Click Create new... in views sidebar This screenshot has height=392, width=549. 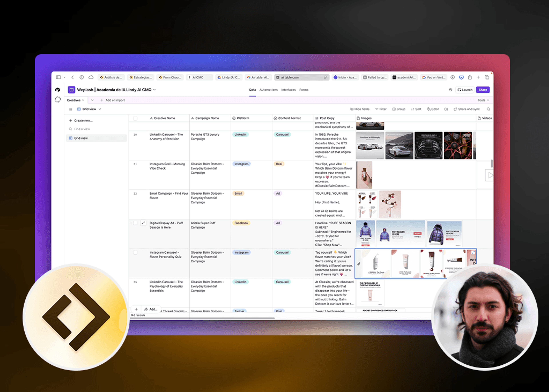(x=81, y=120)
